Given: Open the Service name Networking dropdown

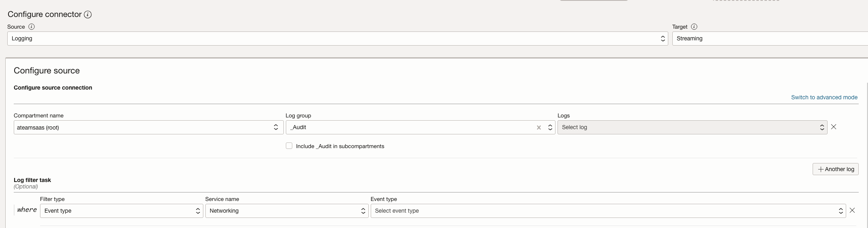Looking at the screenshot, I should coord(287,211).
